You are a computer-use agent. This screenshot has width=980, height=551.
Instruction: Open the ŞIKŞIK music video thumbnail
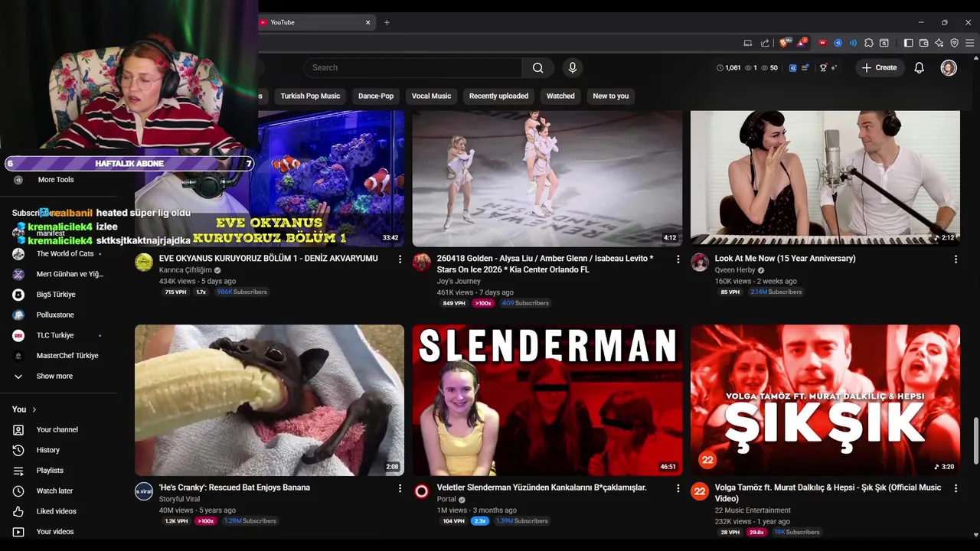click(825, 400)
